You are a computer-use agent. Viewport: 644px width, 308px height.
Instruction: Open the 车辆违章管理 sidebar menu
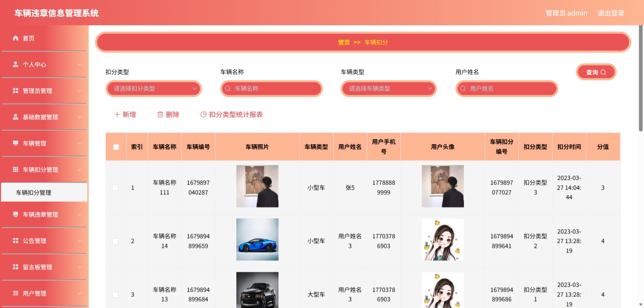click(x=44, y=215)
